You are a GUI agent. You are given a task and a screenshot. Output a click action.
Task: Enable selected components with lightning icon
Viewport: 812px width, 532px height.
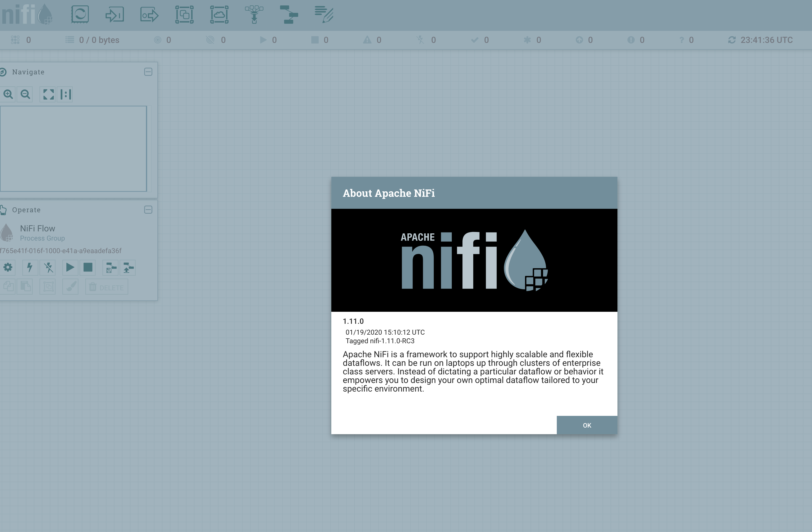[x=30, y=267]
